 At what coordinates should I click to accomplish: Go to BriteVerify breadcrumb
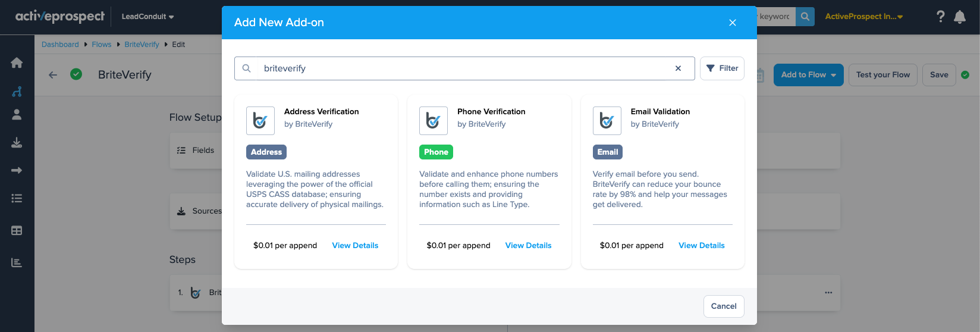coord(142,45)
